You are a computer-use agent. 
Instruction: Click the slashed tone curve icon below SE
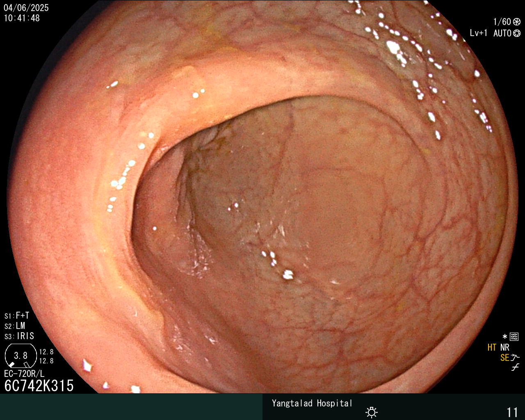(515, 367)
